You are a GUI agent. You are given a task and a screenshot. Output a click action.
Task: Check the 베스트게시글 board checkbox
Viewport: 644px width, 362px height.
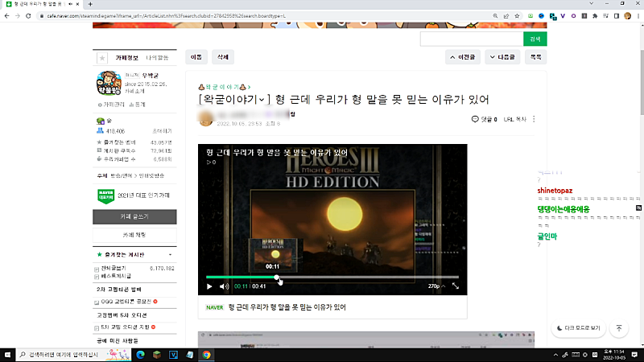[97, 276]
